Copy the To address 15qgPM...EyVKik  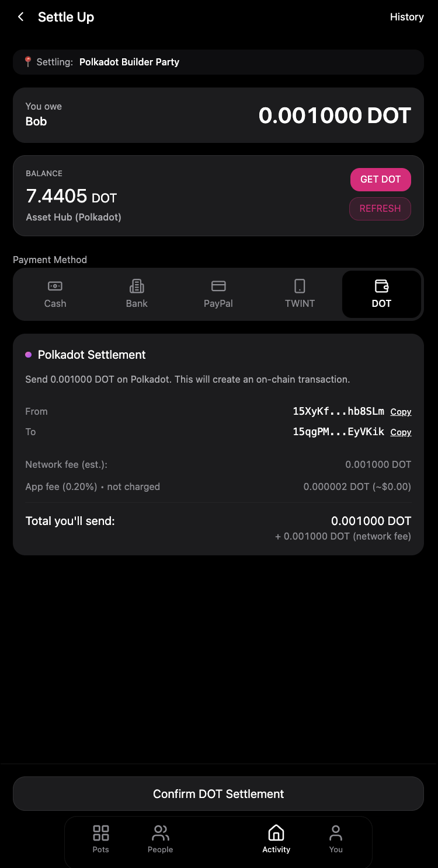(x=401, y=432)
